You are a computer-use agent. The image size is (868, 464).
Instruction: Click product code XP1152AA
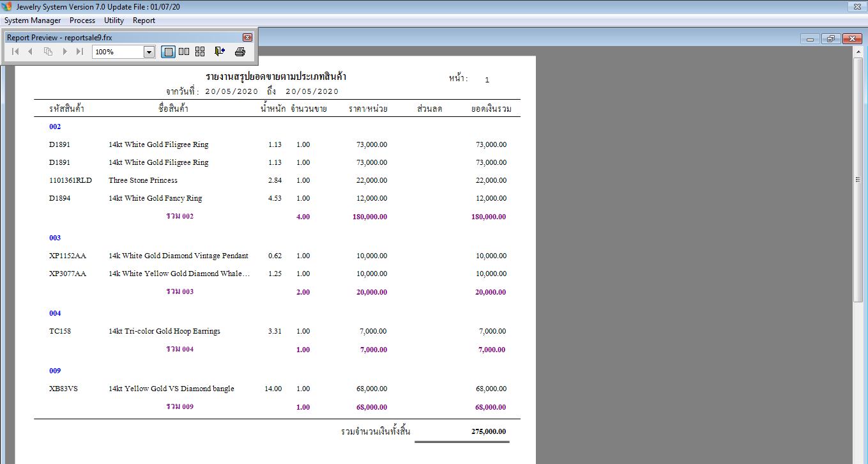(68, 256)
